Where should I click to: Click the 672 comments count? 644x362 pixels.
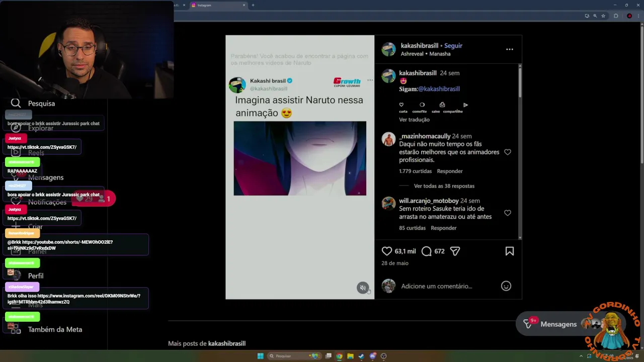[x=439, y=251]
